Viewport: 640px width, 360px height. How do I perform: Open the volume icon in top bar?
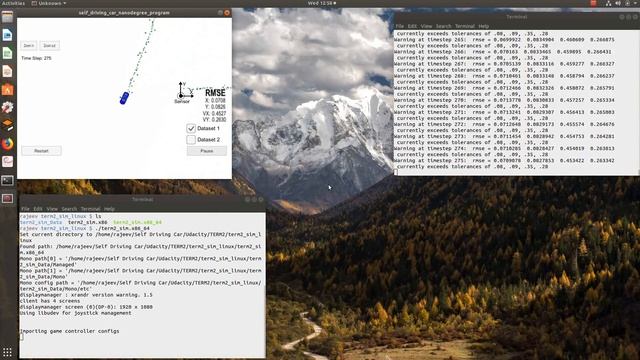(x=618, y=3)
